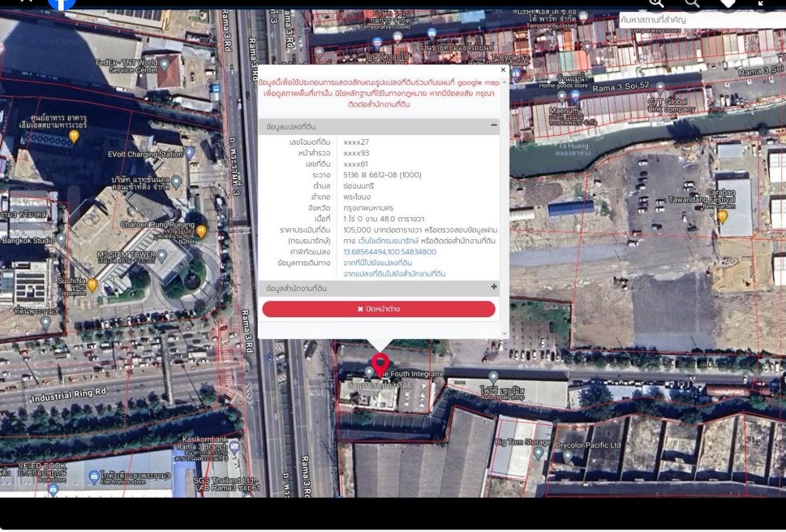This screenshot has height=532, width=786.
Task: Click the popup scrollbar down arrow
Action: (505, 334)
